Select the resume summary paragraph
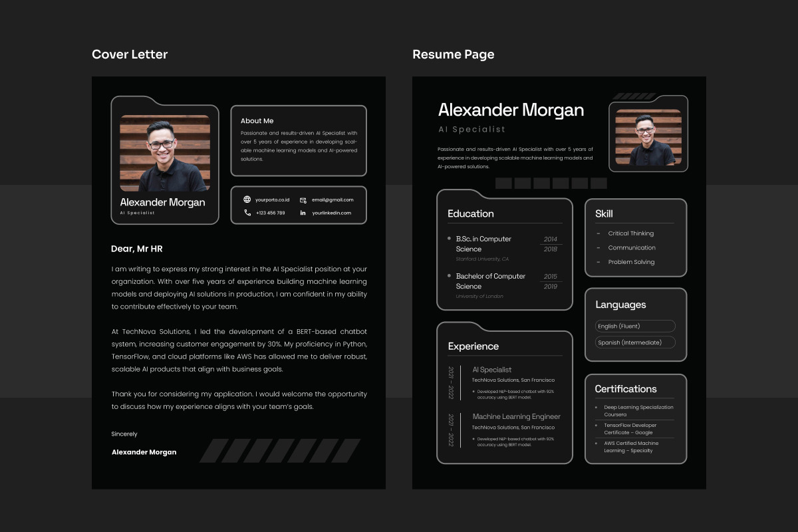Screen dimensions: 798x532 click(515, 158)
